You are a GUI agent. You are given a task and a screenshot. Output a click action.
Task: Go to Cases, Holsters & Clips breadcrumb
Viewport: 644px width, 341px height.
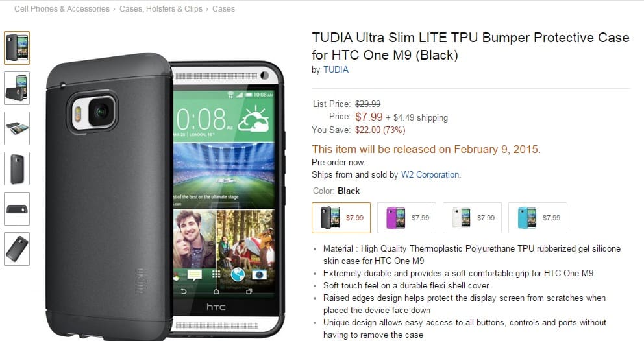(160, 8)
